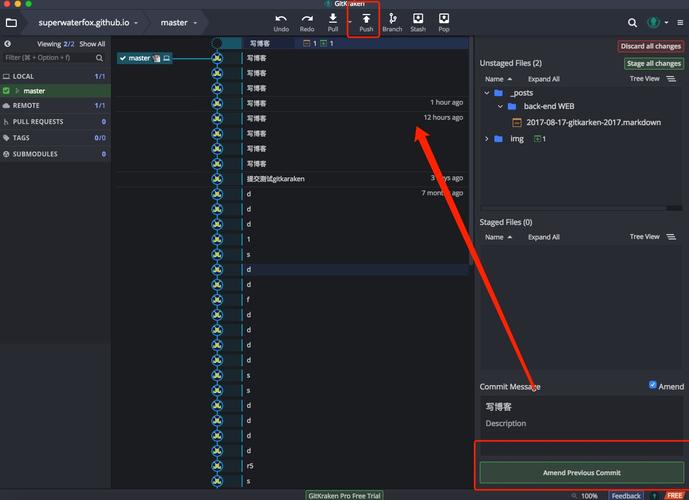Click the WIP node circle in graph
Image resolution: width=689 pixels, height=500 pixels.
pos(217,43)
